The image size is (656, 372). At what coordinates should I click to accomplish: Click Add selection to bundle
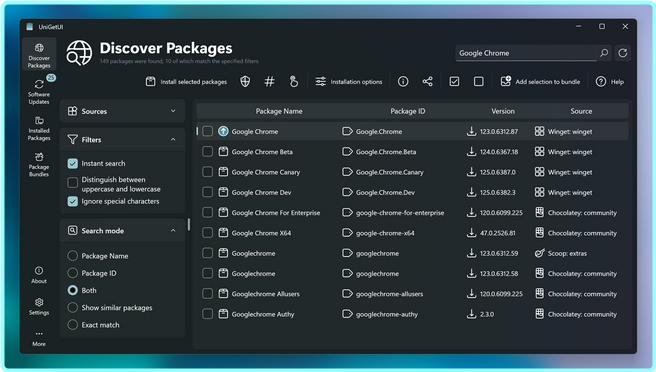(541, 82)
